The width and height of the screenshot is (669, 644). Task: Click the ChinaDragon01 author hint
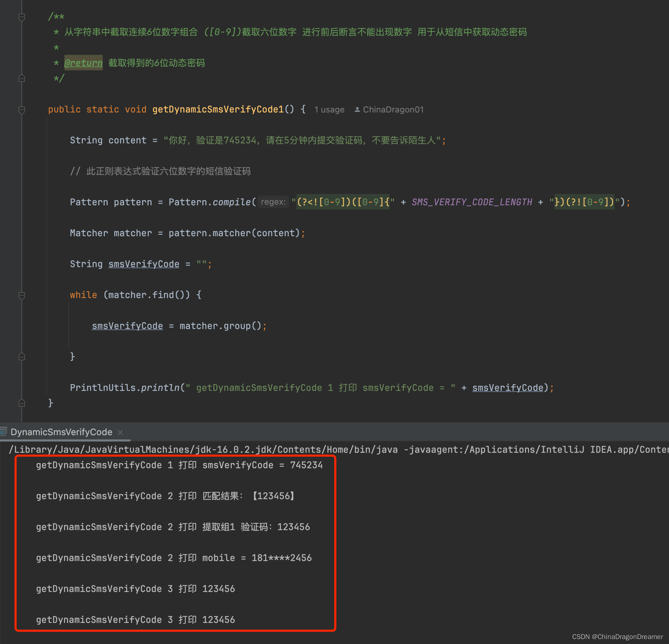click(393, 110)
